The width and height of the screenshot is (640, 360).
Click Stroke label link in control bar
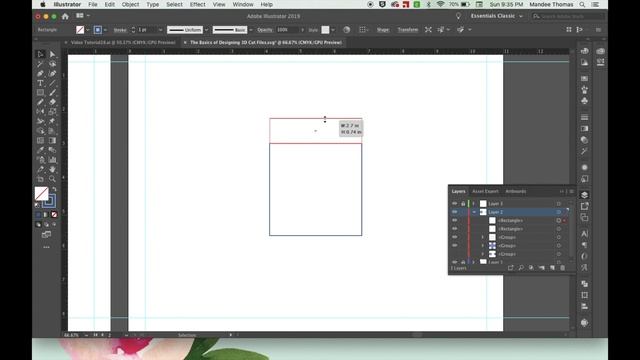click(x=120, y=30)
